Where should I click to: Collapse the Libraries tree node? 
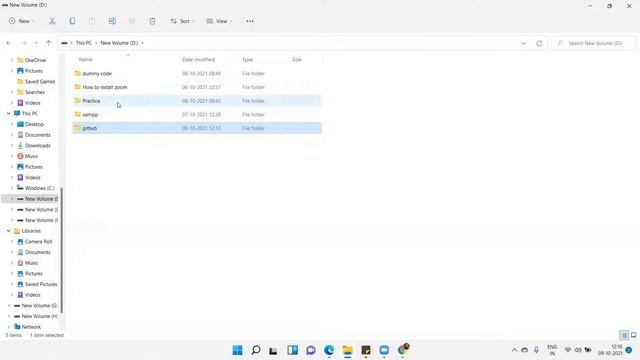9,231
